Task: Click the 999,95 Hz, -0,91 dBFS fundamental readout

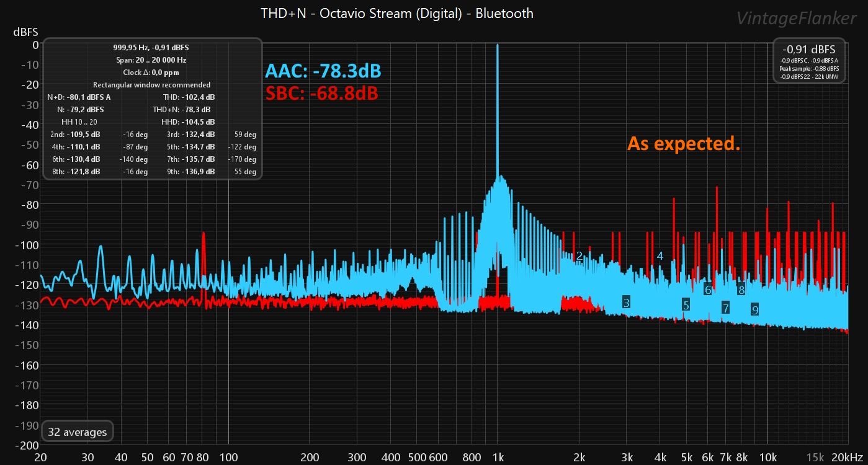Action: (x=151, y=48)
